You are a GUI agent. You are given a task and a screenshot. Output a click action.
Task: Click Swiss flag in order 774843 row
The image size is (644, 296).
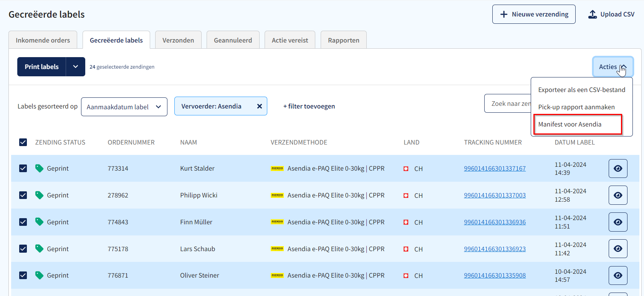[406, 222]
